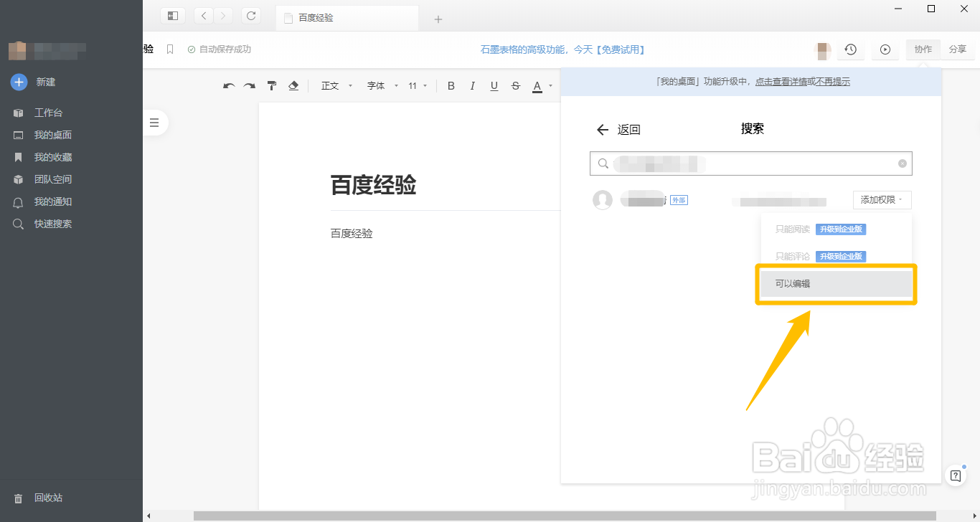Click the blue plus New icon
The image size is (980, 522).
pyautogui.click(x=19, y=82)
